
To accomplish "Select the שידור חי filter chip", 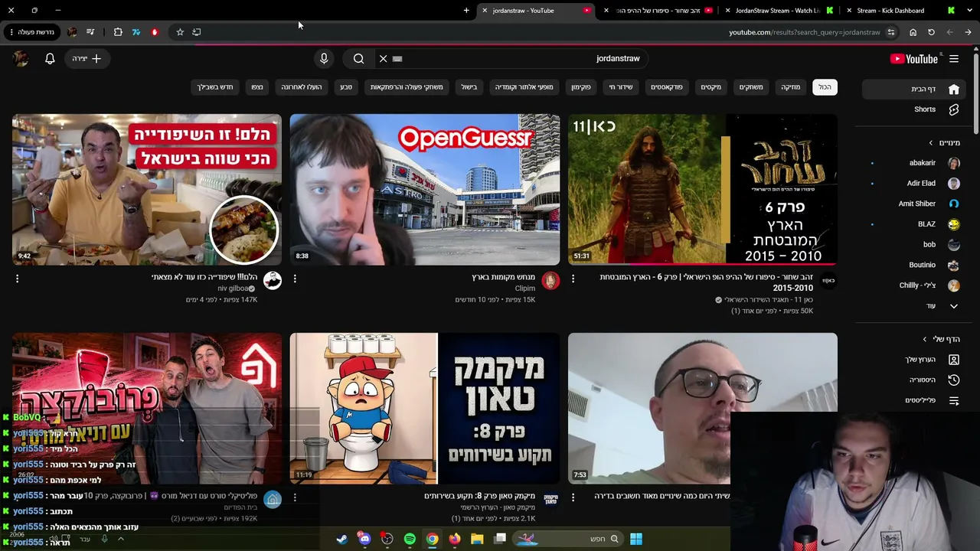I will point(621,87).
